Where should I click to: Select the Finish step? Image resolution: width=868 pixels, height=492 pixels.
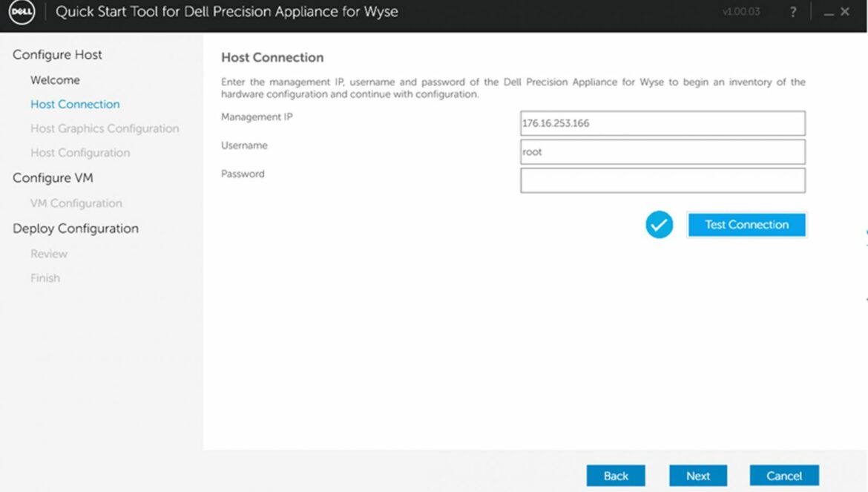point(45,278)
